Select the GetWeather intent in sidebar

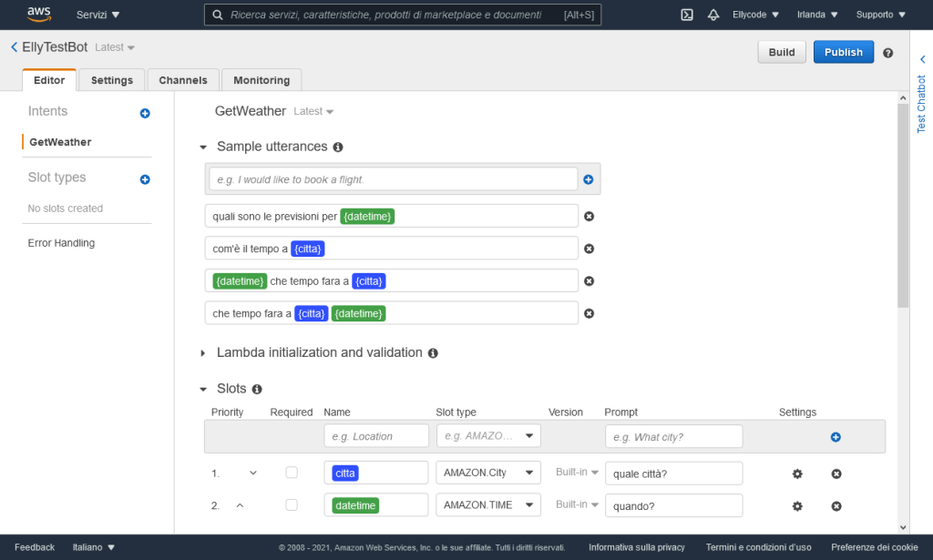point(60,142)
